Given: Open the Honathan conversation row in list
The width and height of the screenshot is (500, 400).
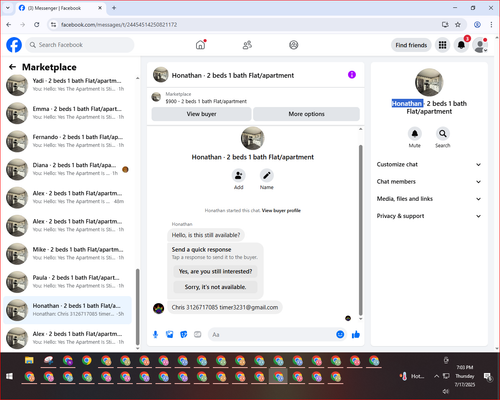Looking at the screenshot, I should point(67,310).
